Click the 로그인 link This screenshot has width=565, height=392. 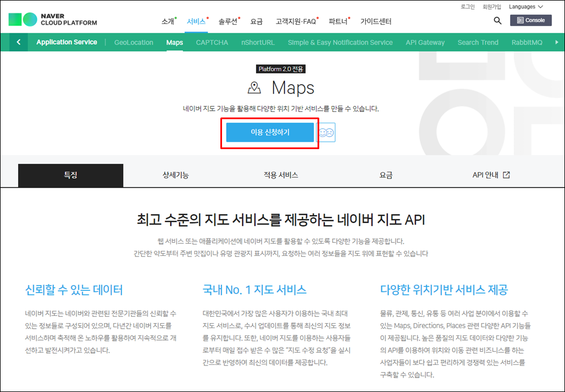pos(468,6)
